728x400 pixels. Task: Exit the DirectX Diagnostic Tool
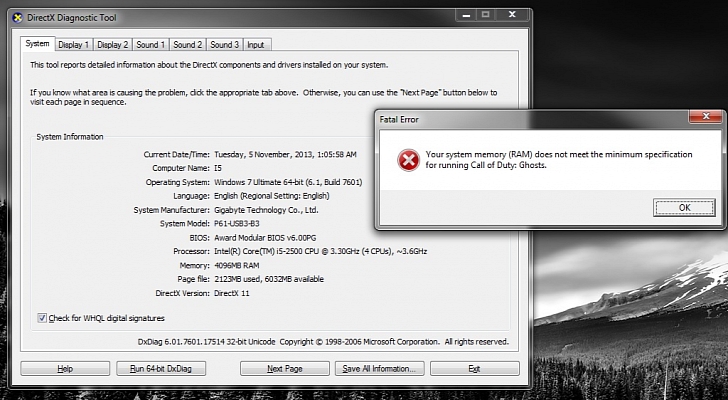pyautogui.click(x=474, y=369)
